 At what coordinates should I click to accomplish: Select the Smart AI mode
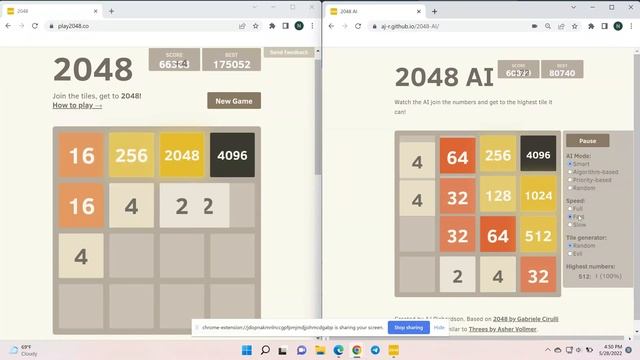tap(570, 164)
